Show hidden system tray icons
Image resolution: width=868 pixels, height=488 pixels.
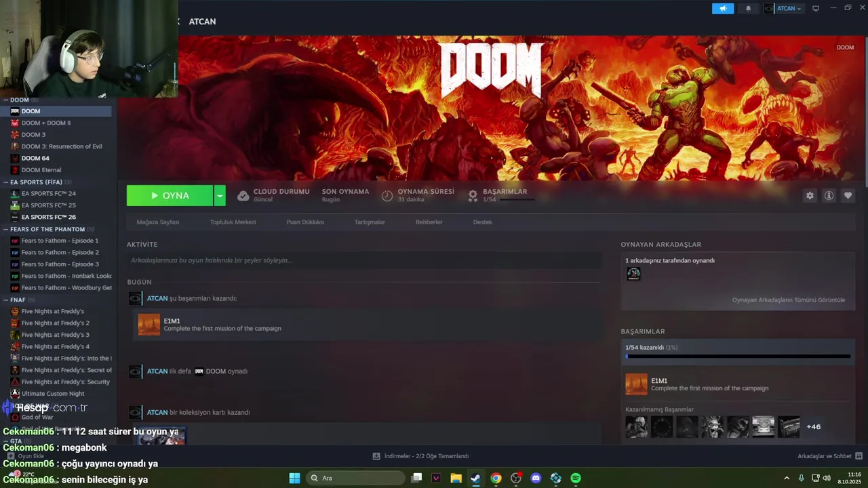coord(787,478)
